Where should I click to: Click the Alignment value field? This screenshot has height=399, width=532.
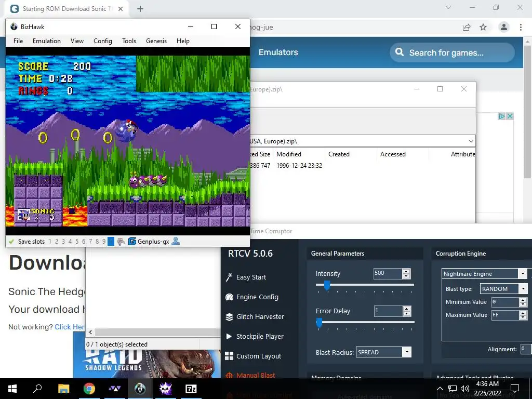[526, 349]
